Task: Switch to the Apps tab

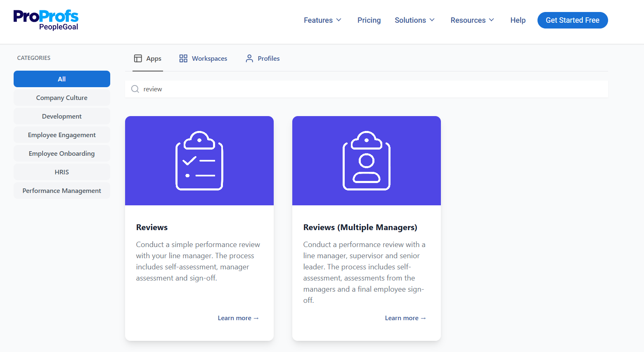Action: (x=148, y=59)
